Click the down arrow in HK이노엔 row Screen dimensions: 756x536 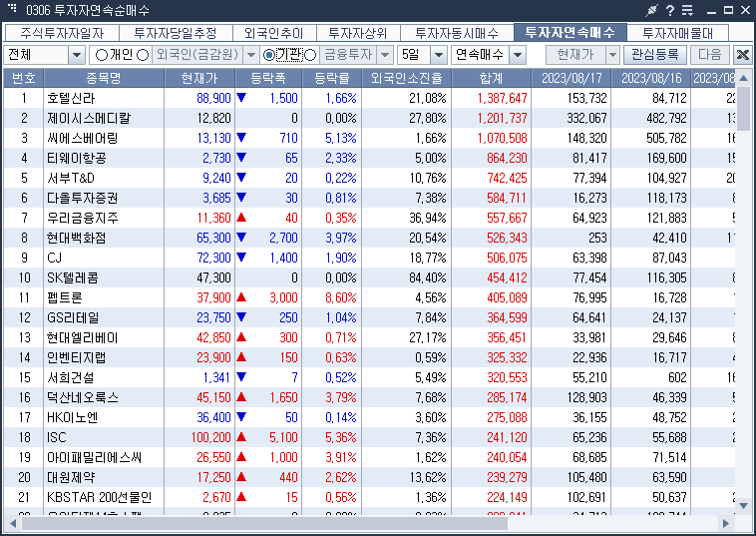click(241, 417)
